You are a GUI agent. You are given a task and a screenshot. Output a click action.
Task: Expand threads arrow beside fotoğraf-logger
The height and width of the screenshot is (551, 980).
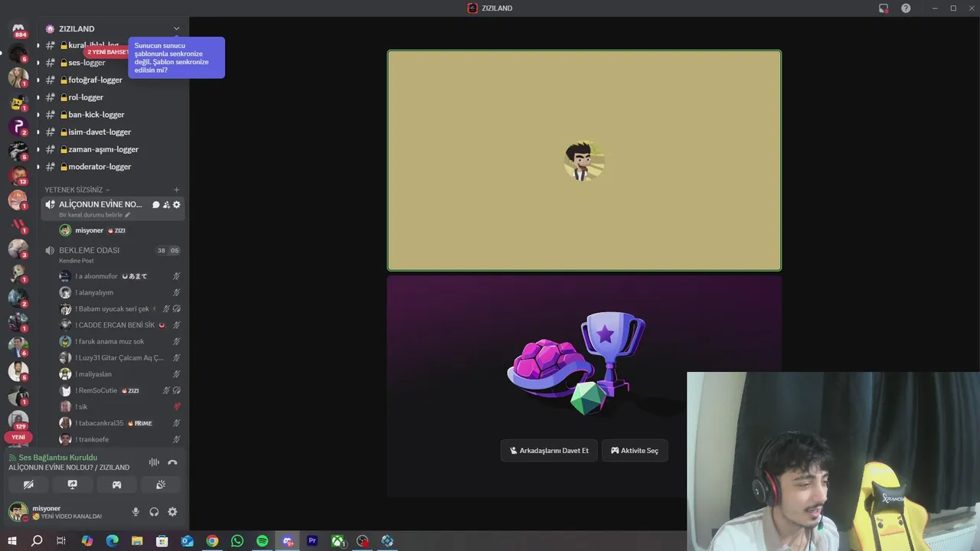click(38, 80)
